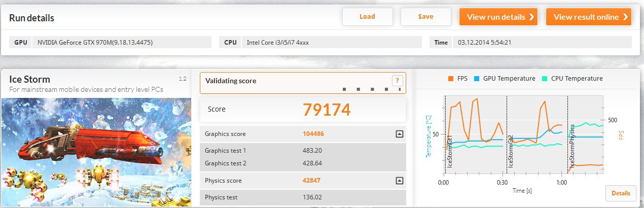Viewport: 644px width, 208px height.
Task: Click the 'Run details' heading
Action: click(x=31, y=18)
